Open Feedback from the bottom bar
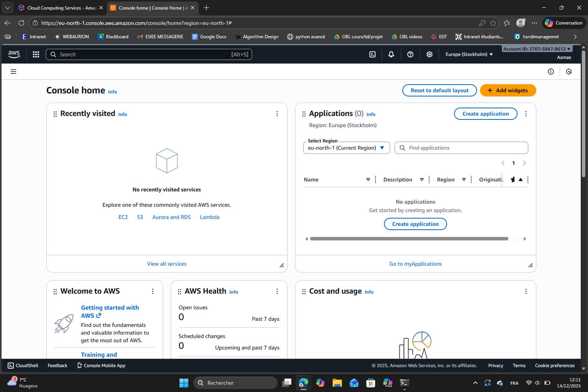Image resolution: width=588 pixels, height=392 pixels. (57, 365)
